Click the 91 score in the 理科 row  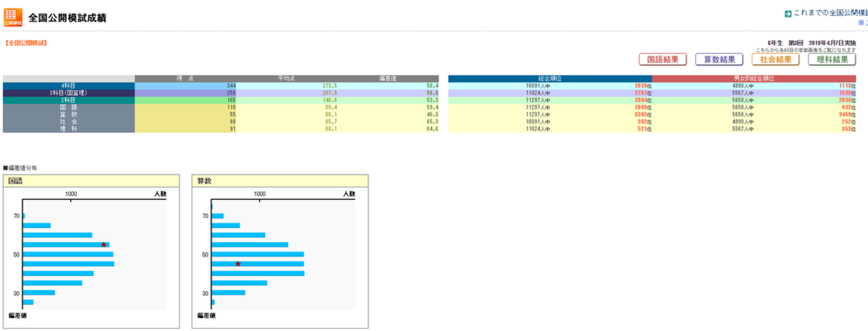233,129
